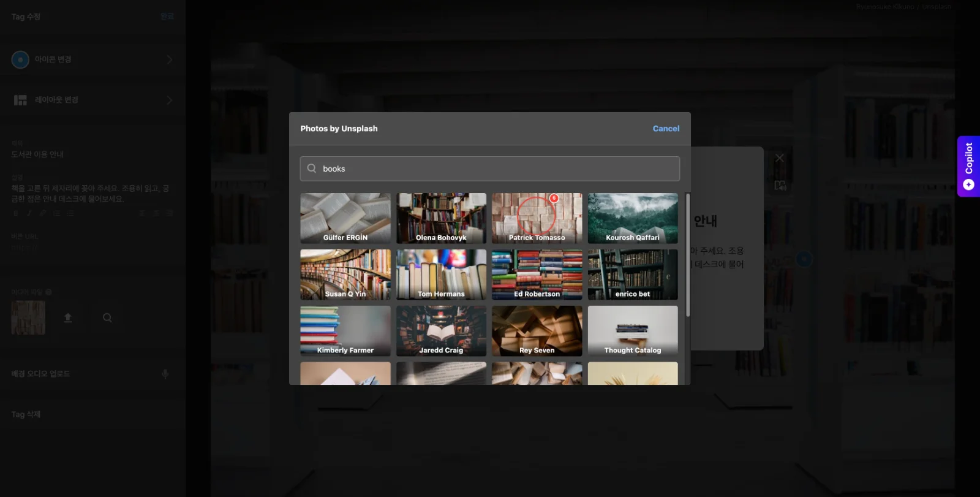980x497 pixels.
Task: Pick the Thought Catalog photo
Action: click(633, 331)
